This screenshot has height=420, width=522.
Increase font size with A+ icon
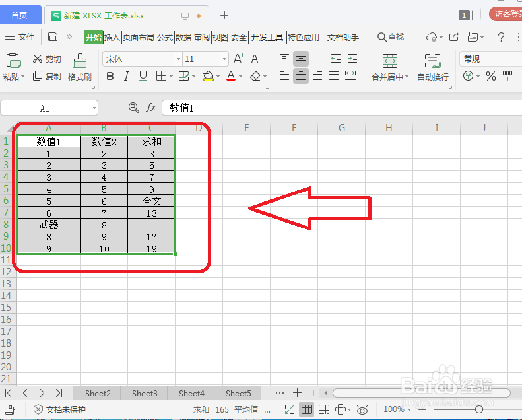pos(239,59)
